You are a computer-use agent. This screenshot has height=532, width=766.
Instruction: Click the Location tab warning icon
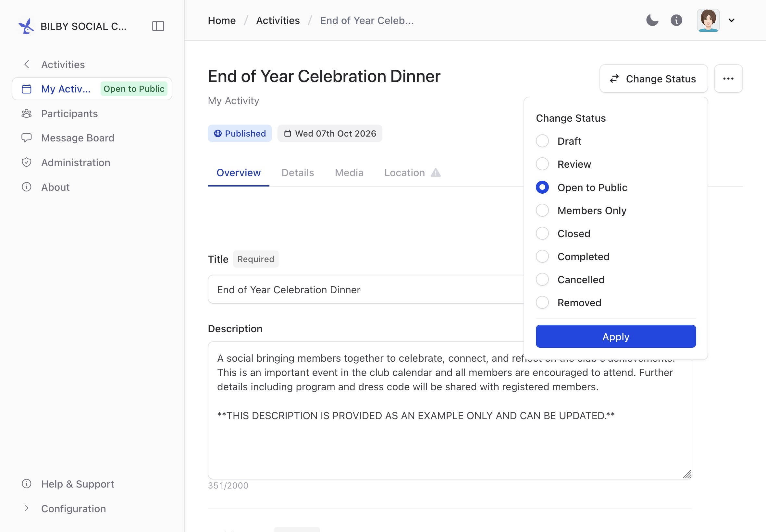(x=436, y=173)
